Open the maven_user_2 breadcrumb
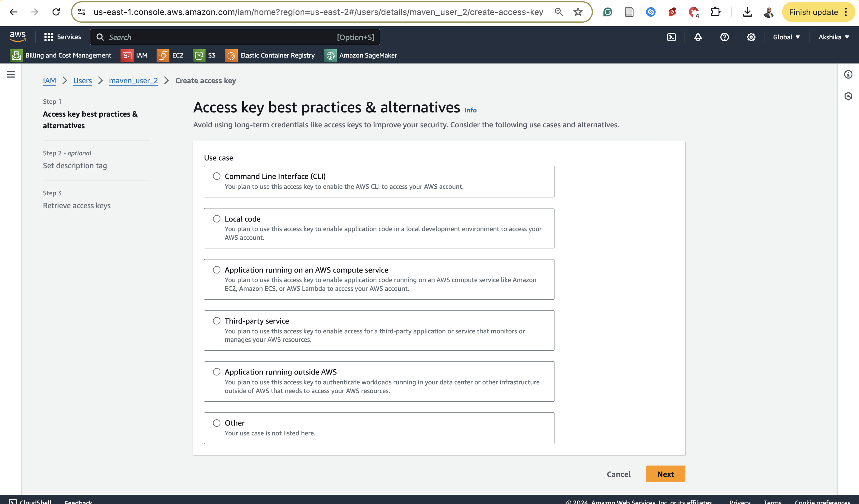 click(133, 81)
